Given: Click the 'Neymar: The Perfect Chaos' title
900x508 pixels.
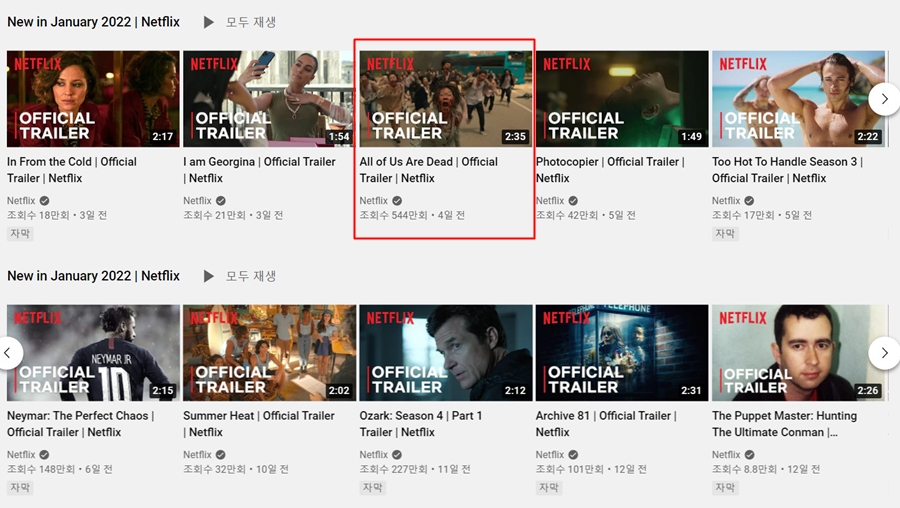Looking at the screenshot, I should click(80, 424).
